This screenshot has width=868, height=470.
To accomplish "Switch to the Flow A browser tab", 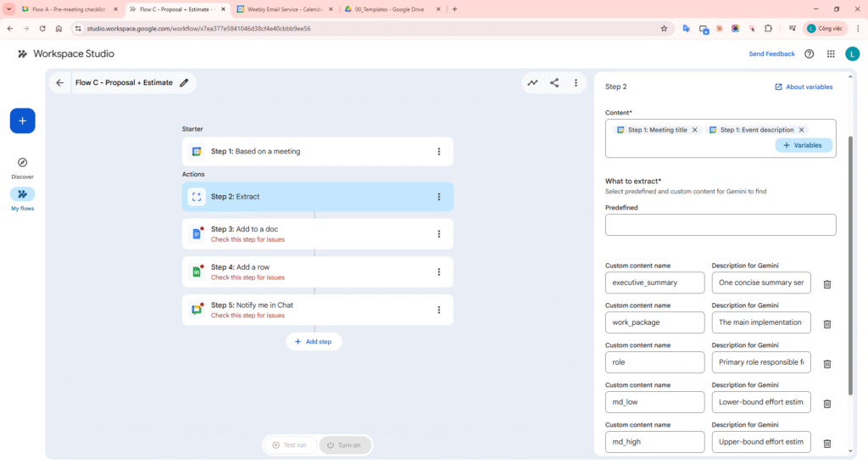I will [70, 9].
